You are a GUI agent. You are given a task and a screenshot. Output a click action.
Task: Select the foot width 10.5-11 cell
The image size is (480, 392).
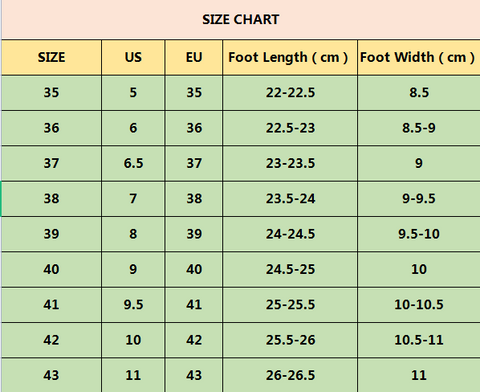pyautogui.click(x=419, y=340)
